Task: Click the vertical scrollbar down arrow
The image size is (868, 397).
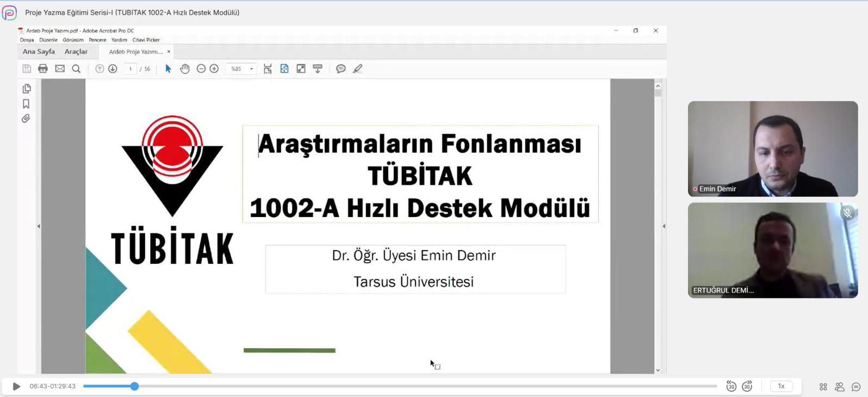Action: pyautogui.click(x=658, y=370)
